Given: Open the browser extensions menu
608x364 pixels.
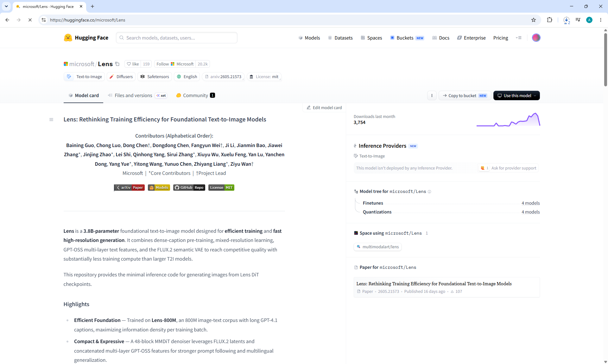Looking at the screenshot, I should pyautogui.click(x=549, y=20).
